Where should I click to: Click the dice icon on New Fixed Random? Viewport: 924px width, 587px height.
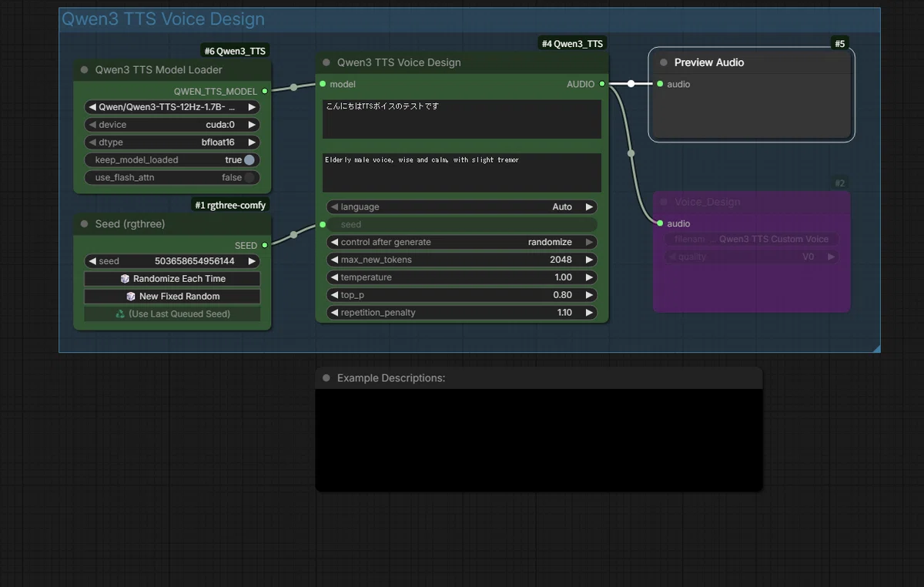pos(131,297)
